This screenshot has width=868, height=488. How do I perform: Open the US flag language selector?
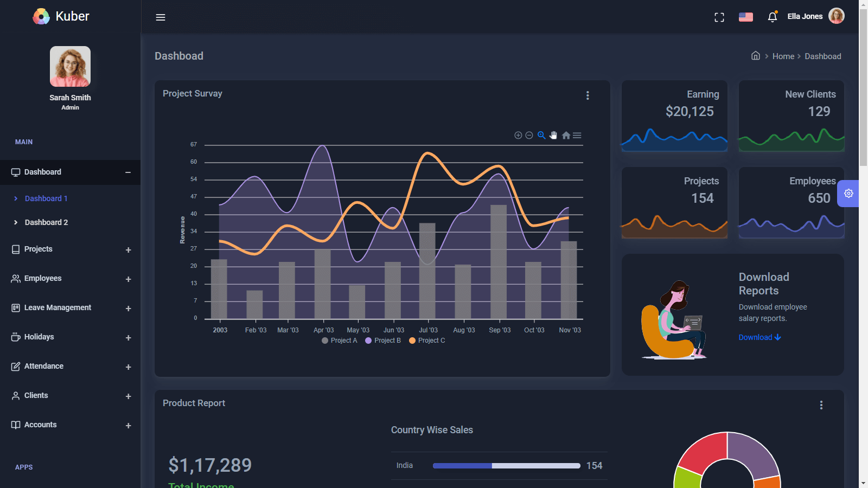click(746, 17)
